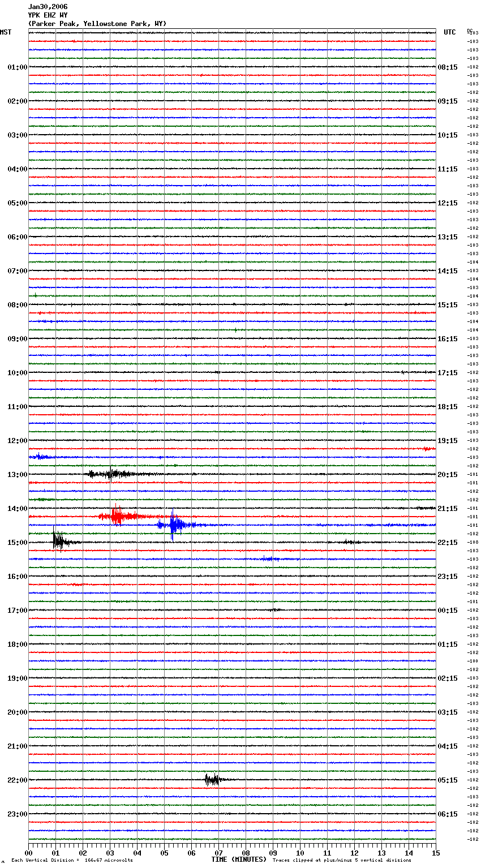Click the 05:00 MST hour label
The width and height of the screenshot is (481, 868).
click(x=18, y=203)
